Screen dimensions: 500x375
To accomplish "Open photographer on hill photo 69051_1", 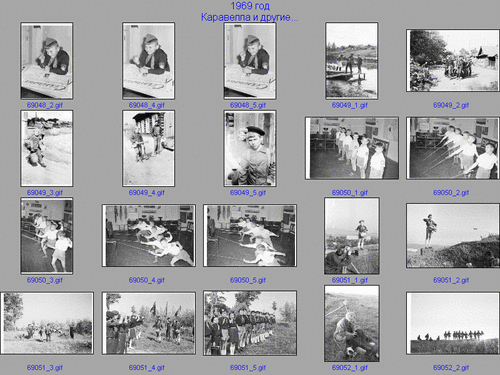I will click(352, 236).
